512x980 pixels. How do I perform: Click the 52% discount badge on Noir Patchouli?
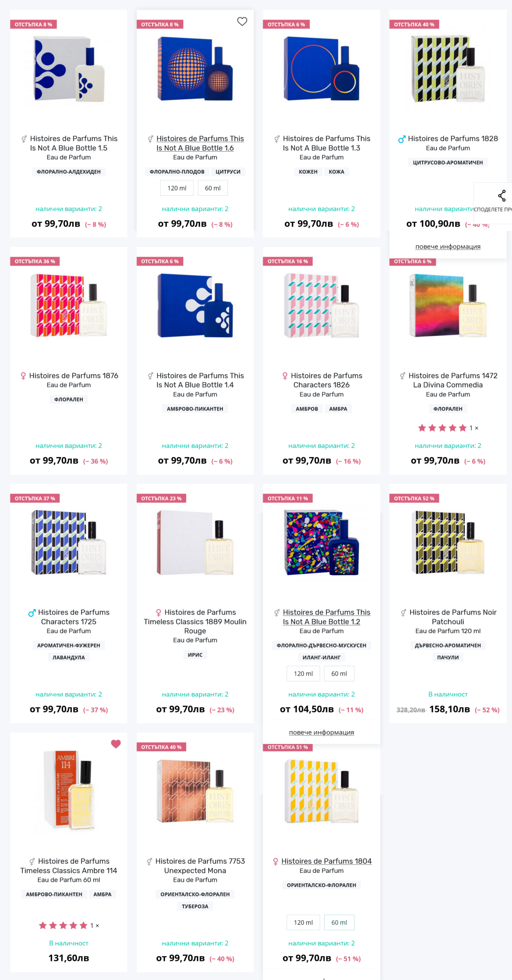coord(414,499)
